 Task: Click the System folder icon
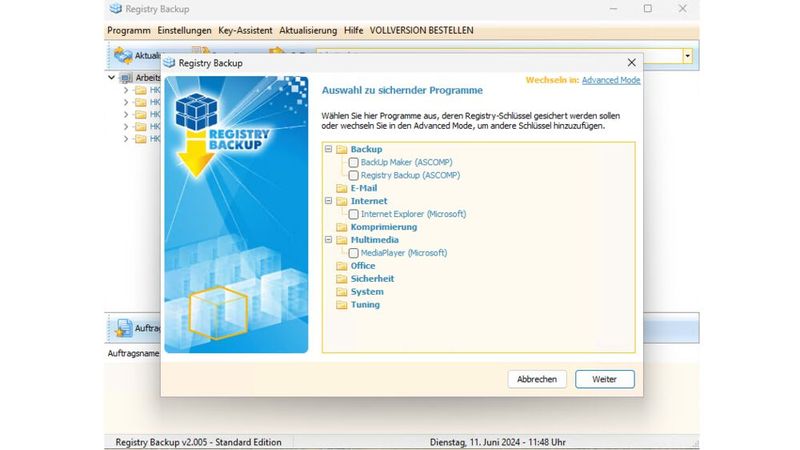tap(342, 292)
